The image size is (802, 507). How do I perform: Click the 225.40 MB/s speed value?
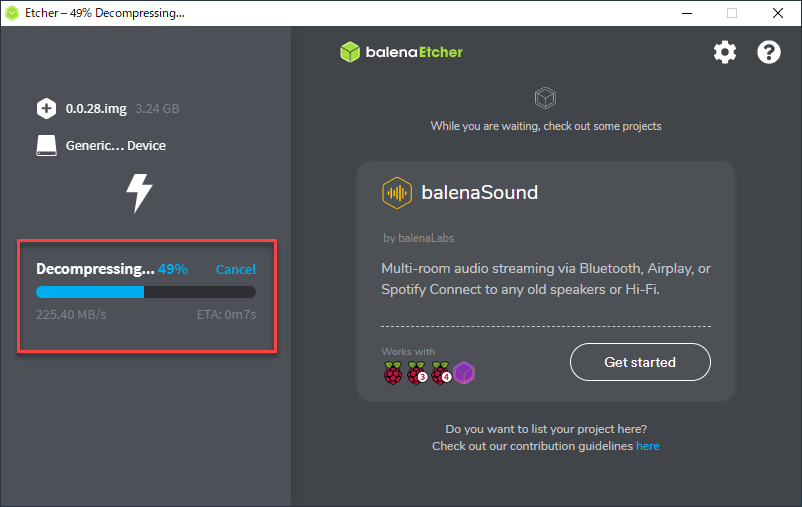tap(71, 315)
